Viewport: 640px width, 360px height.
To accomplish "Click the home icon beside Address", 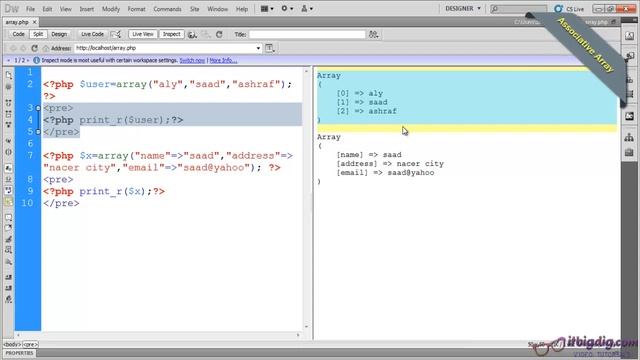I will click(46, 48).
